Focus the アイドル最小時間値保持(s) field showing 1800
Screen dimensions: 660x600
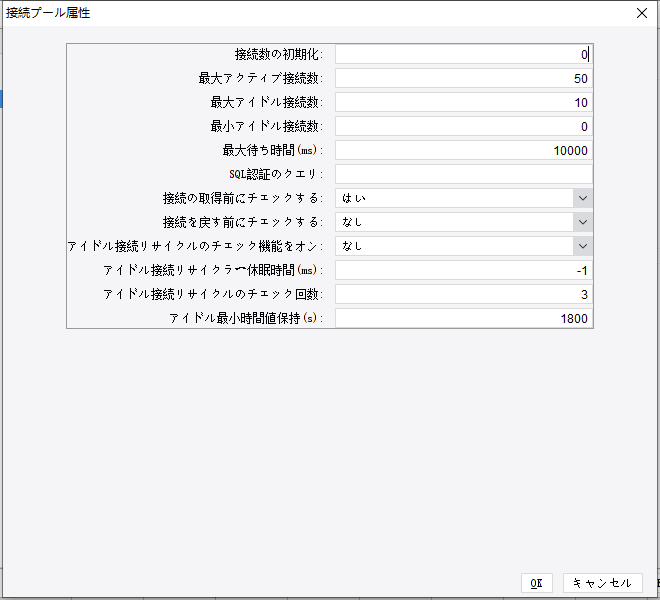tap(464, 318)
